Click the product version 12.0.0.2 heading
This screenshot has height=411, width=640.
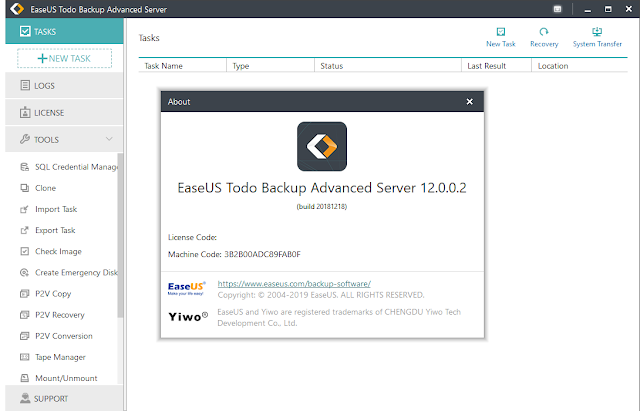[322, 188]
